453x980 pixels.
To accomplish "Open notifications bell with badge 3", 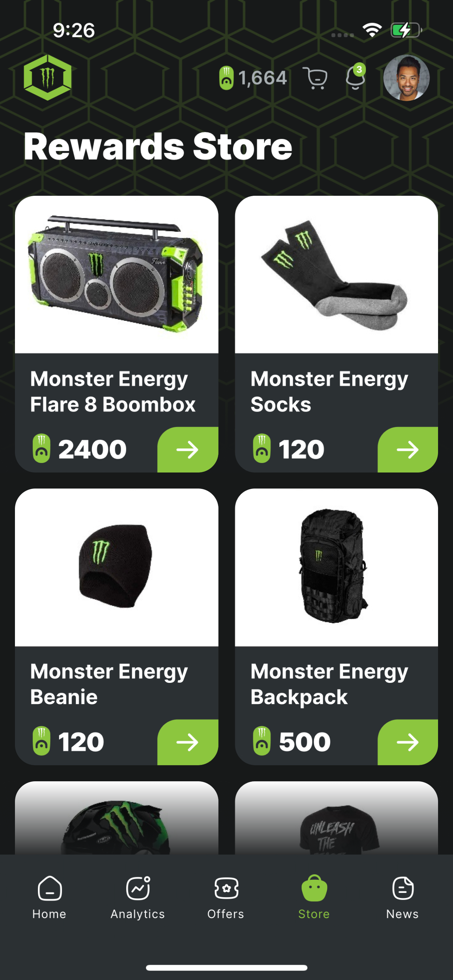I will click(x=356, y=77).
